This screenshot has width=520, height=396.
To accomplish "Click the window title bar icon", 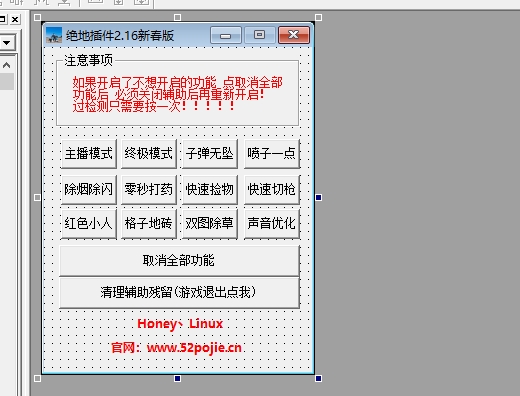I will tap(54, 35).
